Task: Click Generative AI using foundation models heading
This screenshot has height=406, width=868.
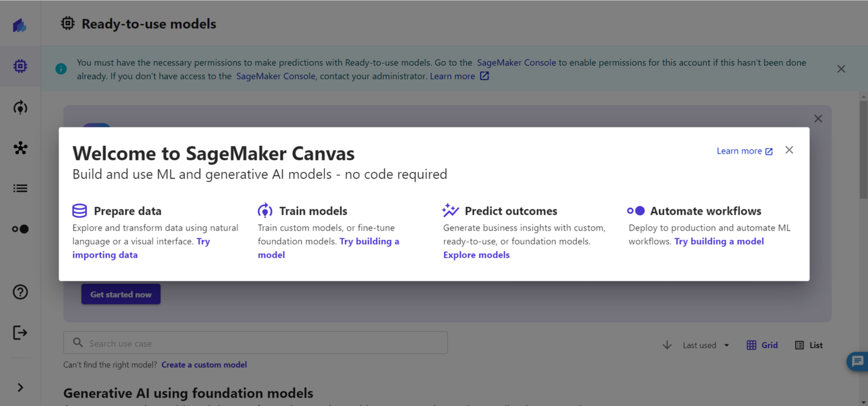Action: 188,393
